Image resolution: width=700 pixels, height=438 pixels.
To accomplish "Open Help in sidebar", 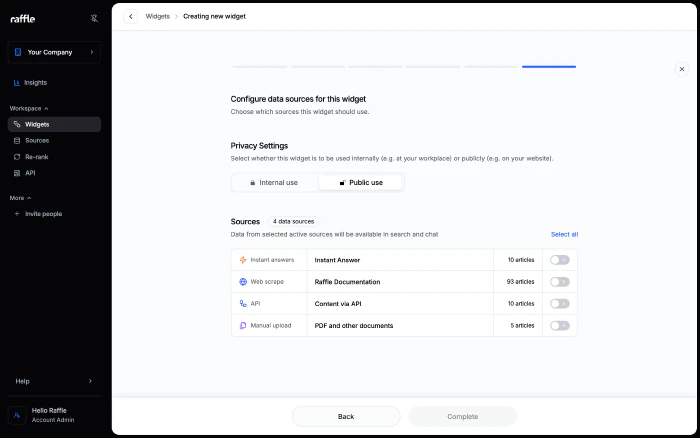I will 22,381.
